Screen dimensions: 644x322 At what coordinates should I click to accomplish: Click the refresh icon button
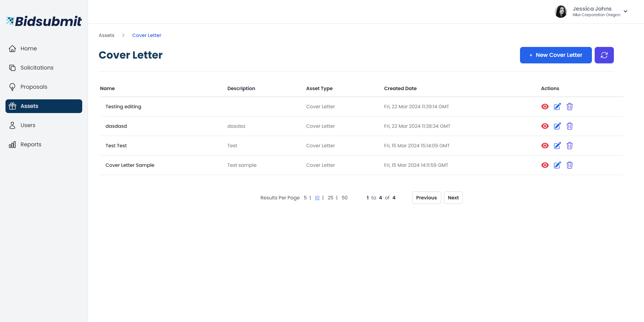click(x=604, y=55)
